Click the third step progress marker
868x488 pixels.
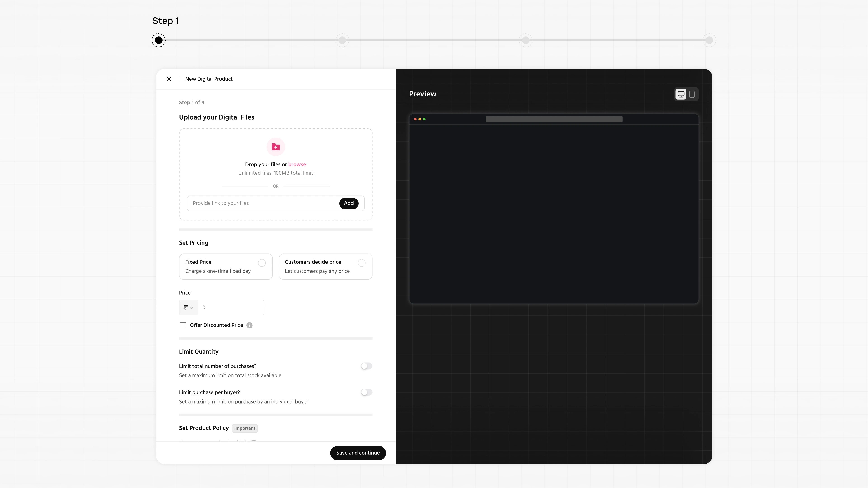pos(526,40)
